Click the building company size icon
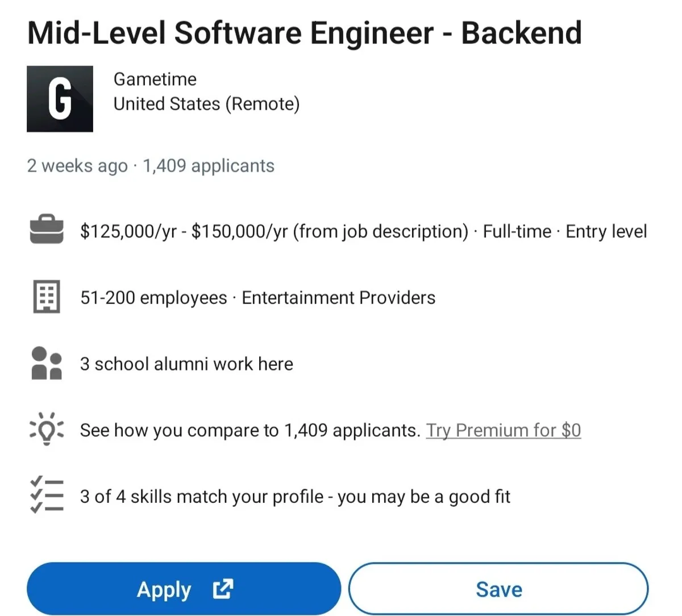Viewport: 682px width, 616px height. [46, 297]
